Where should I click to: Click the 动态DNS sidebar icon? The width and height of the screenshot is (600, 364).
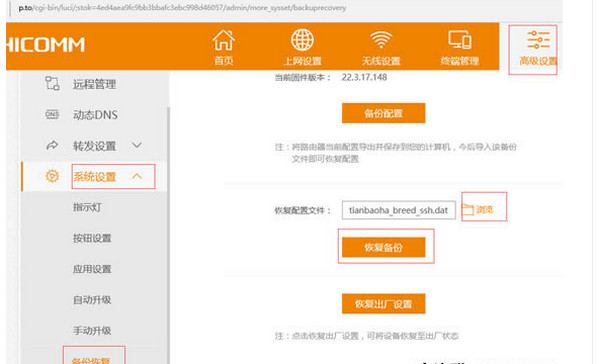click(52, 114)
